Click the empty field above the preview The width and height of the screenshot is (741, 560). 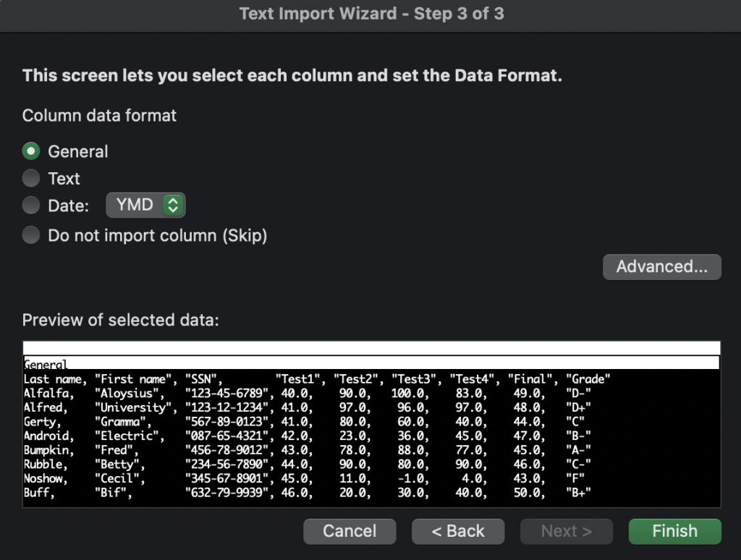[x=370, y=346]
